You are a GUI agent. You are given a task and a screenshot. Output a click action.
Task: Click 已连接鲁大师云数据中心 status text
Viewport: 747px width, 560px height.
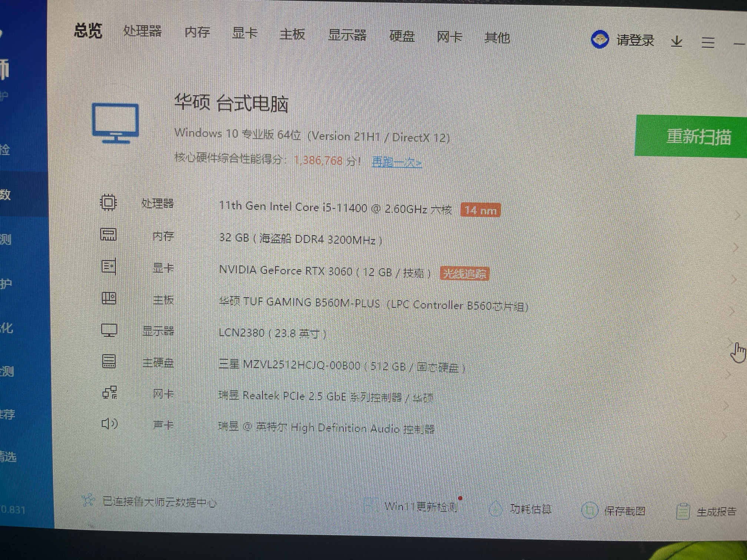point(160,502)
